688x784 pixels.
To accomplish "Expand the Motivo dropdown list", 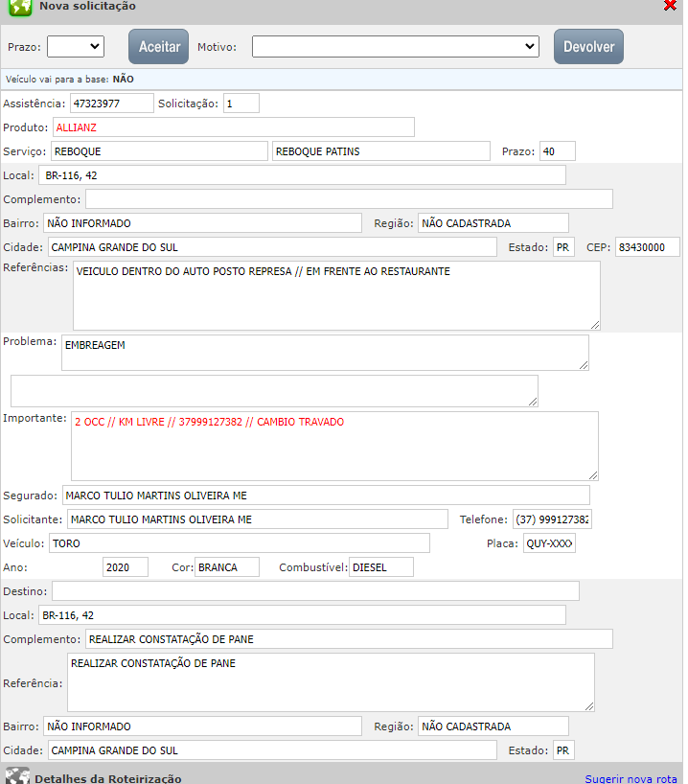I will tap(396, 46).
